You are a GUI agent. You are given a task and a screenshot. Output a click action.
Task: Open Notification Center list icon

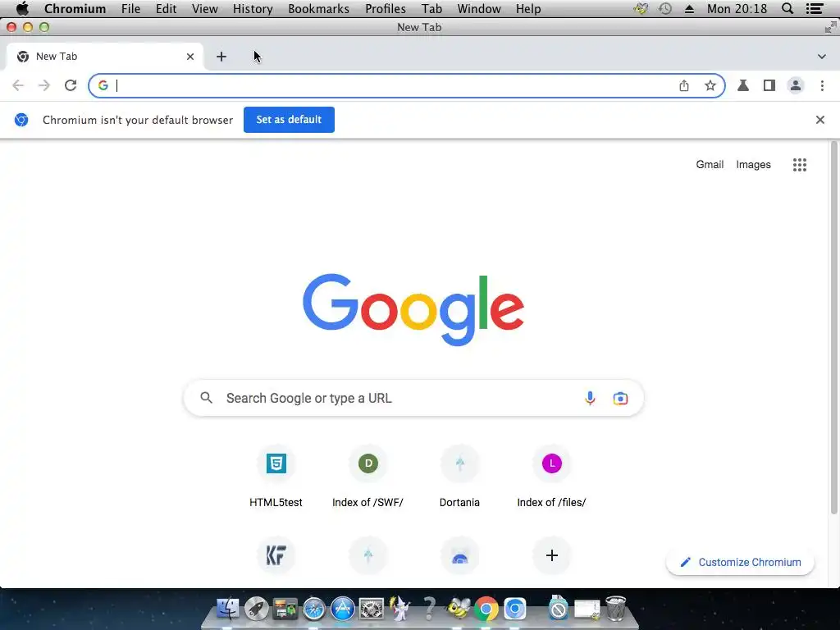coord(815,8)
